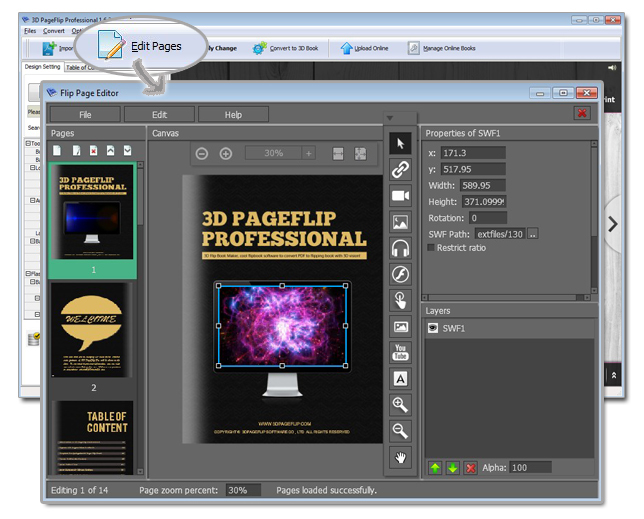Delete the selected page
Image resolution: width=644 pixels, height=519 pixels.
[x=94, y=151]
